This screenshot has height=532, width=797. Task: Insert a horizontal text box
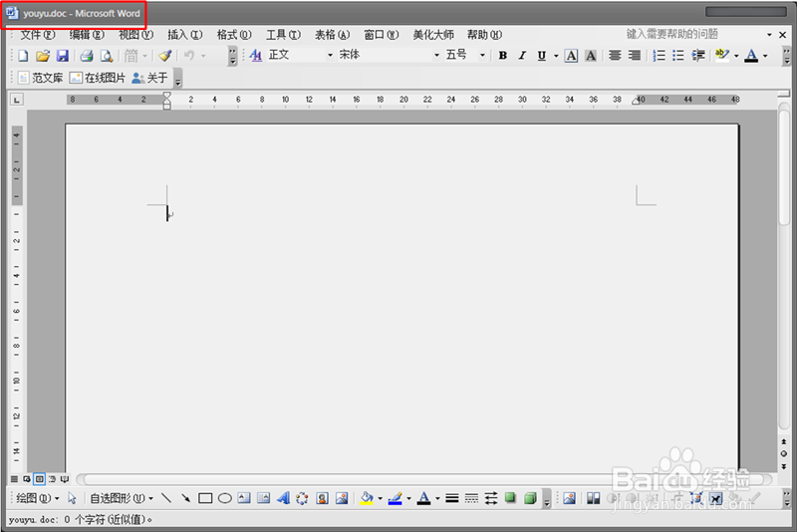click(244, 498)
